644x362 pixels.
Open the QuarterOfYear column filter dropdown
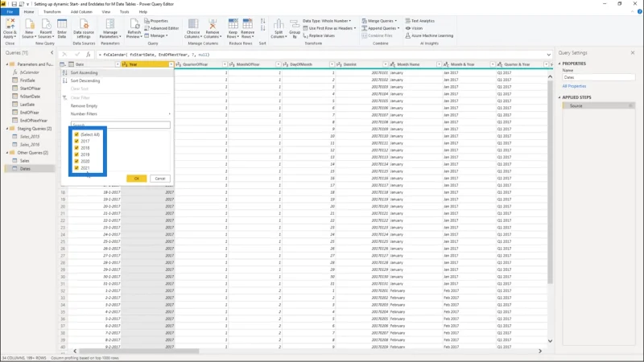click(225, 64)
